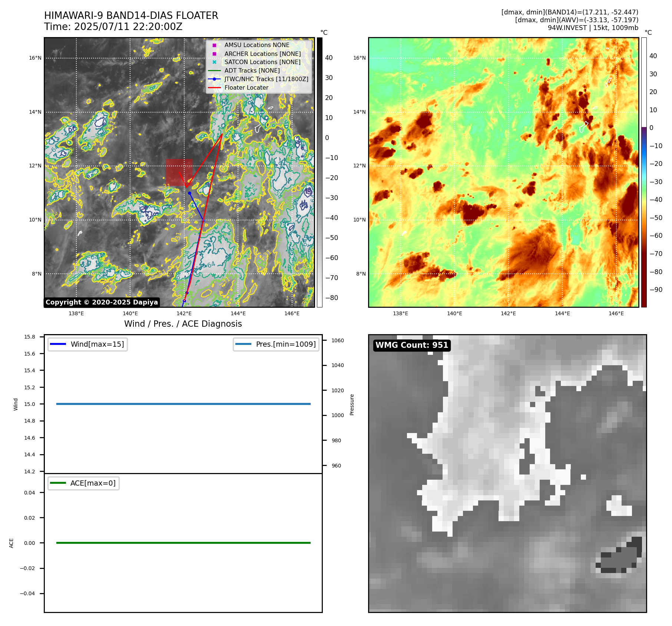The image size is (672, 626).
Task: Click the 94W.INVEST | 15kt, 1009mb text
Action: click(593, 28)
